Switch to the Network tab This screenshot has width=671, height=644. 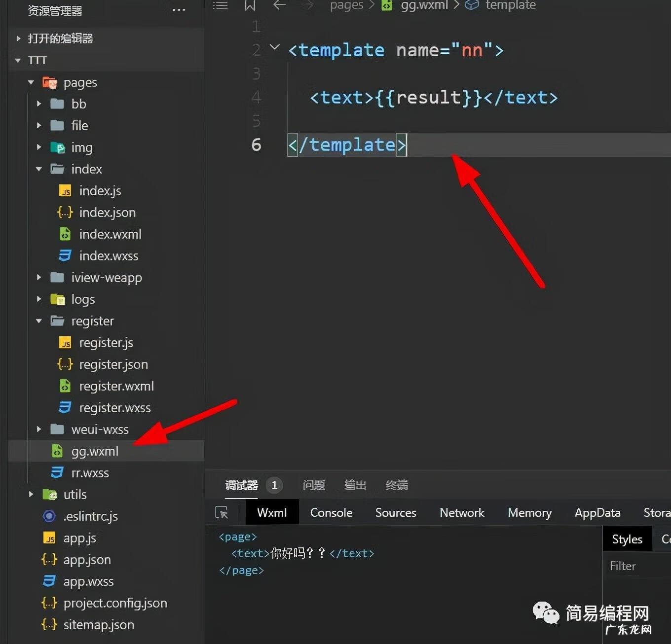[x=462, y=513]
